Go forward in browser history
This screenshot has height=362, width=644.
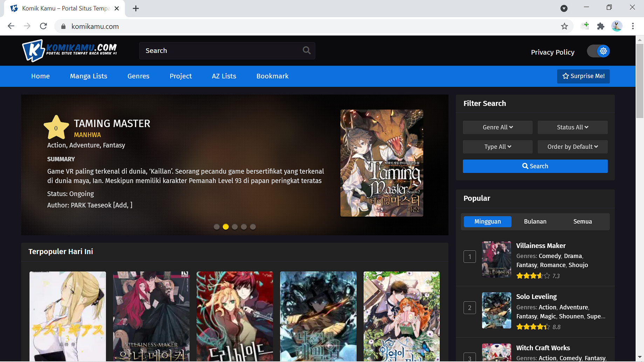(x=27, y=26)
